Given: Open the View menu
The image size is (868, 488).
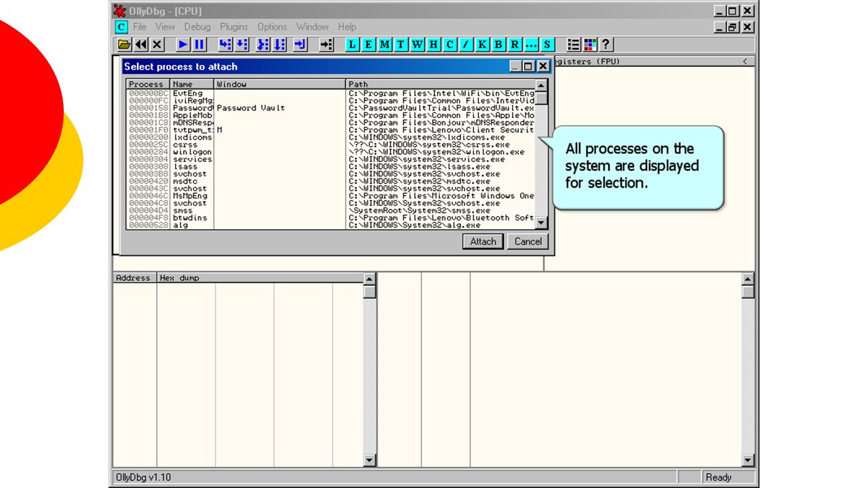Looking at the screenshot, I should tap(165, 27).
